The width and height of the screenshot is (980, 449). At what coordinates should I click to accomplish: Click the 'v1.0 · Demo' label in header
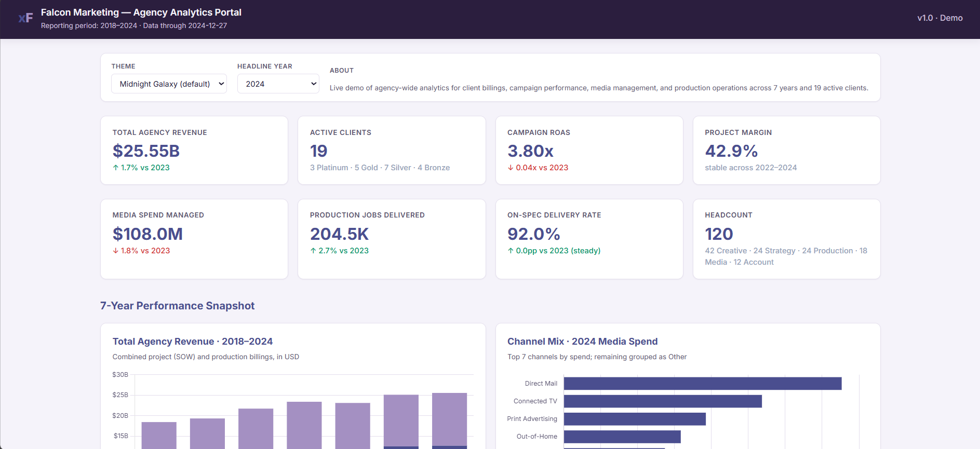point(939,18)
